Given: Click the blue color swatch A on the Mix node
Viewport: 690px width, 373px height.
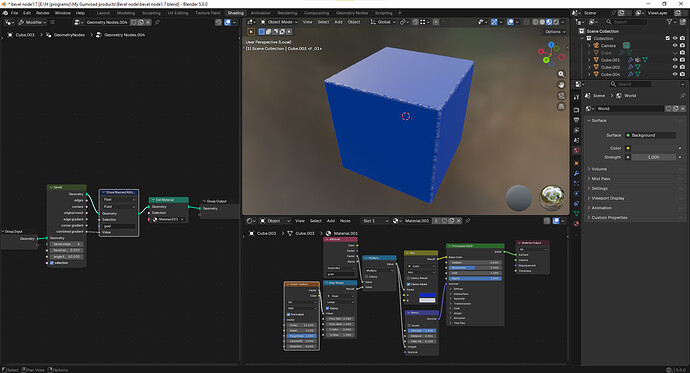Looking at the screenshot, I should tap(427, 295).
